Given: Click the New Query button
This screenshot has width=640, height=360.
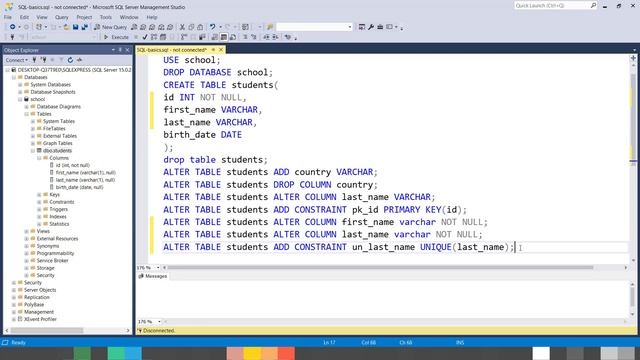Looking at the screenshot, I should pos(111,27).
